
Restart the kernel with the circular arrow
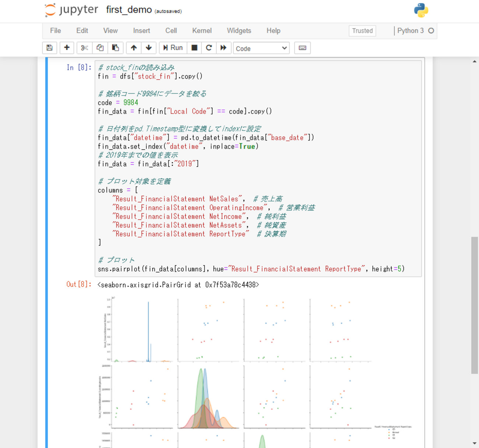click(209, 48)
